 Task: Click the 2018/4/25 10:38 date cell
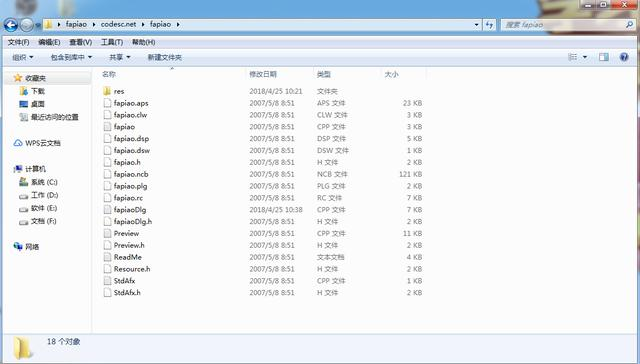point(276,210)
